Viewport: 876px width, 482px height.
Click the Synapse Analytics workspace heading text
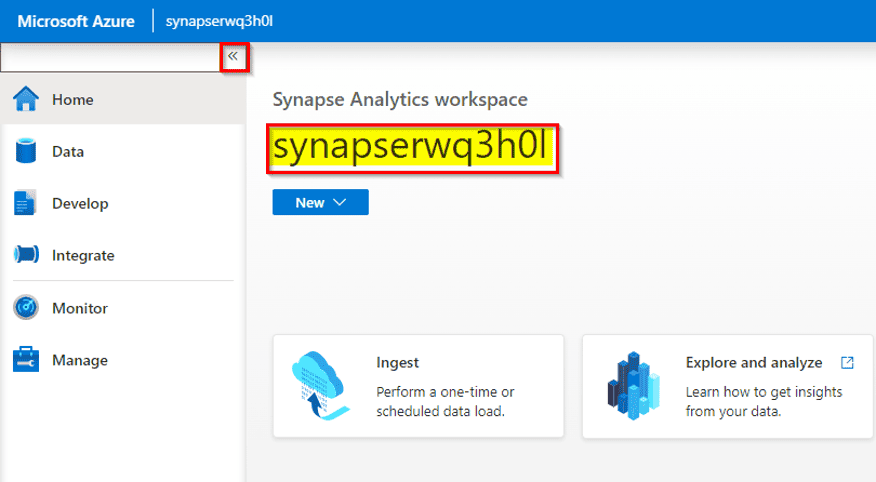400,99
